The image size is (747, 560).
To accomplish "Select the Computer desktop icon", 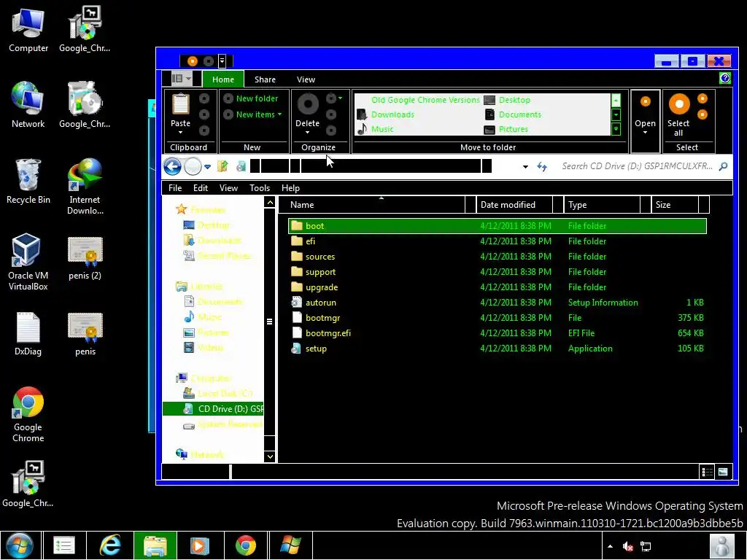I will [28, 29].
